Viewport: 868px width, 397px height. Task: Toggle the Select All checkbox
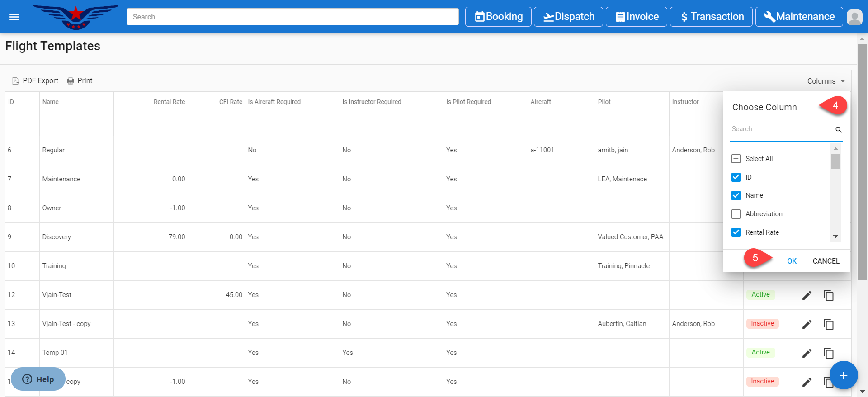point(736,159)
